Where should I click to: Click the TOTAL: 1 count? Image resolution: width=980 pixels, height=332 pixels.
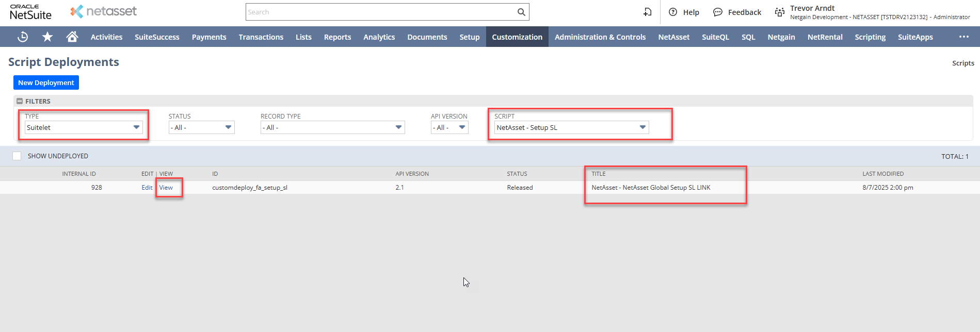point(955,156)
